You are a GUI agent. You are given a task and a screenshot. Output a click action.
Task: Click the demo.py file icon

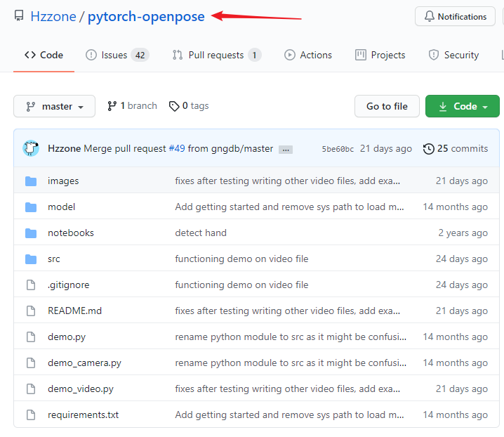(x=31, y=337)
